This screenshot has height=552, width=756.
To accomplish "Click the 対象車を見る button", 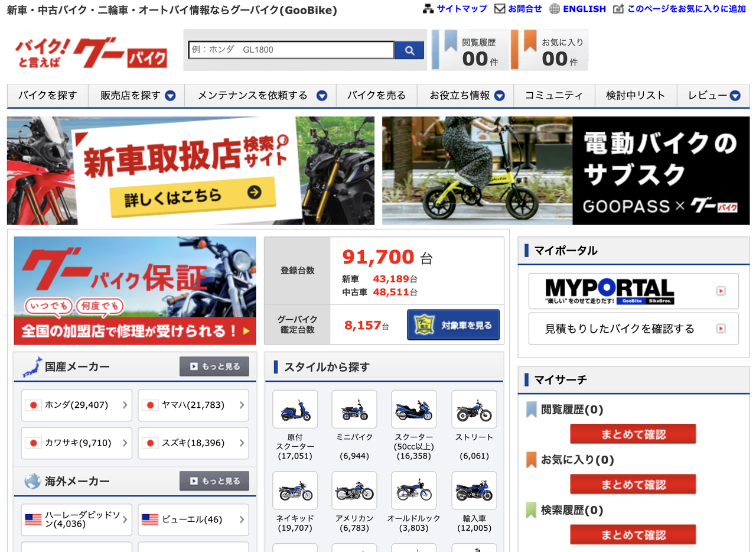I will 453,325.
